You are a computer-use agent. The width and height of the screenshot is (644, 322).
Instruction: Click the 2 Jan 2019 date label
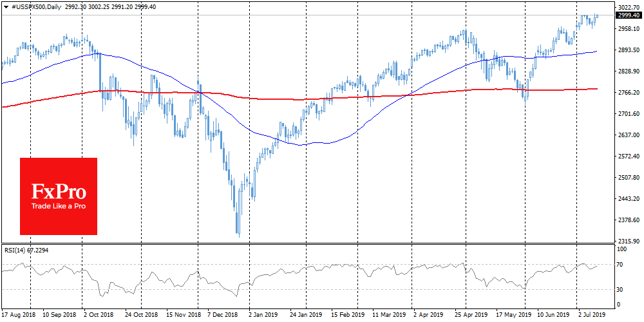[263, 314]
